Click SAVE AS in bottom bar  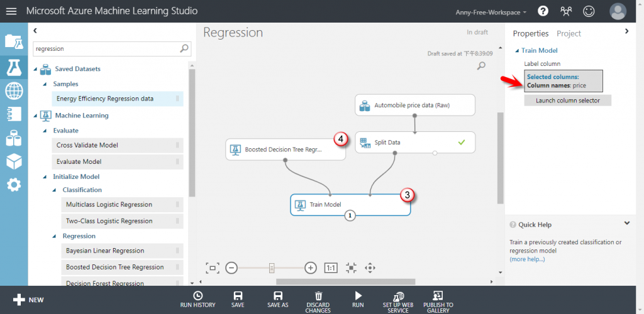[277, 300]
